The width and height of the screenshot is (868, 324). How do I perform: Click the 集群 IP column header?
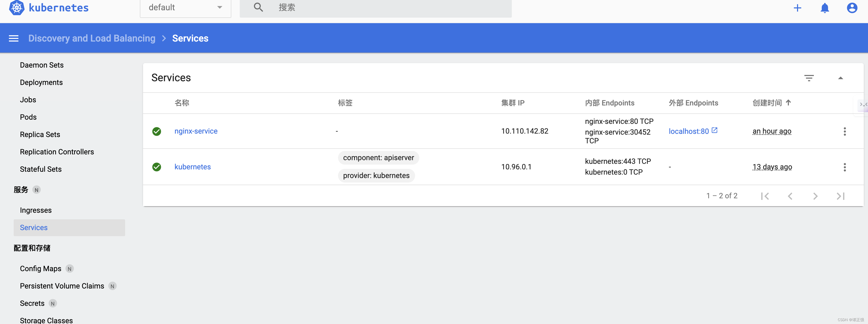(x=513, y=103)
